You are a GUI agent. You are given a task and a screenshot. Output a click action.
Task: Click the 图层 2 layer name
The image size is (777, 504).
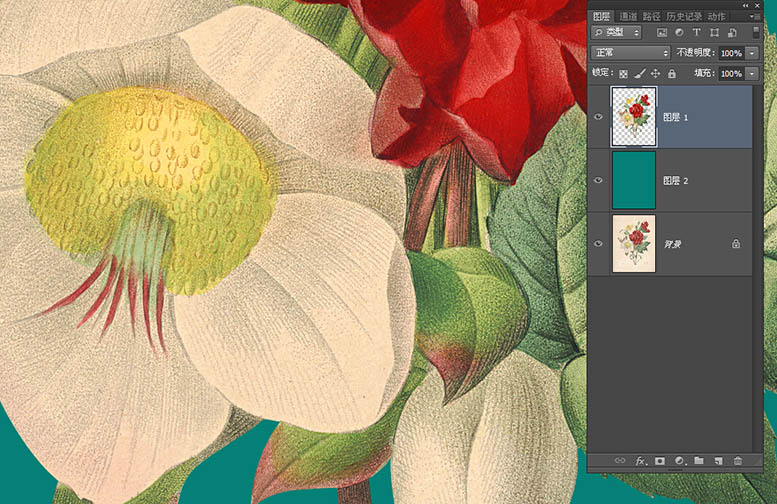click(675, 181)
